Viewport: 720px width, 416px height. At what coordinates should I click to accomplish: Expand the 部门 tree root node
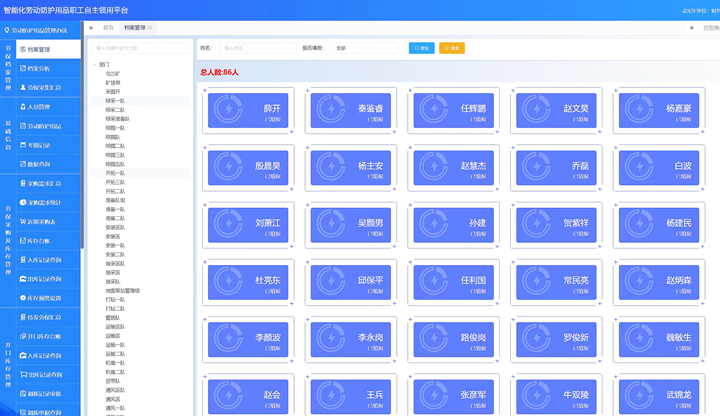coord(95,64)
